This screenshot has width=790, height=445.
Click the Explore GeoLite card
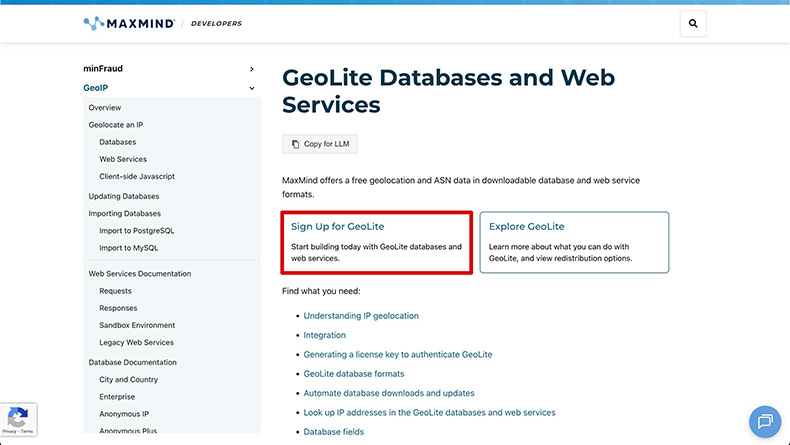point(574,242)
